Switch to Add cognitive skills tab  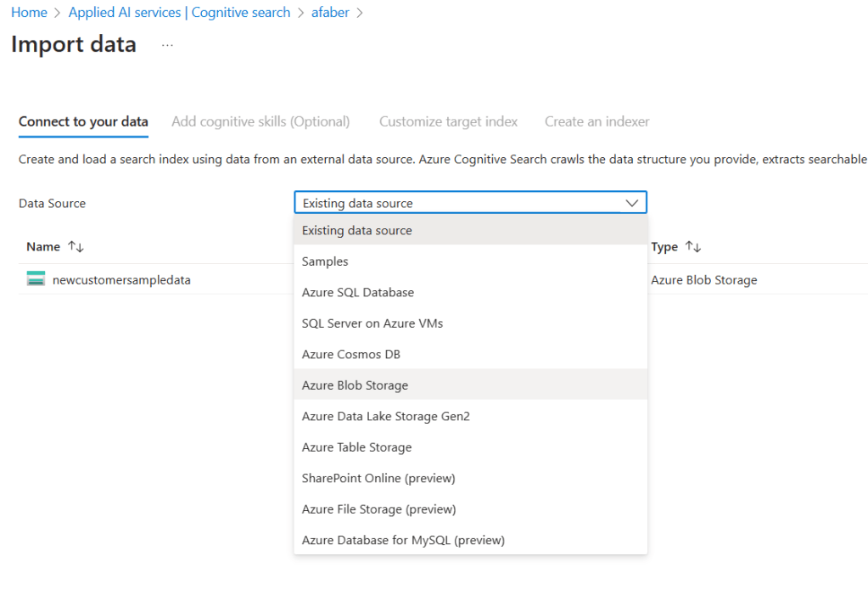click(260, 121)
